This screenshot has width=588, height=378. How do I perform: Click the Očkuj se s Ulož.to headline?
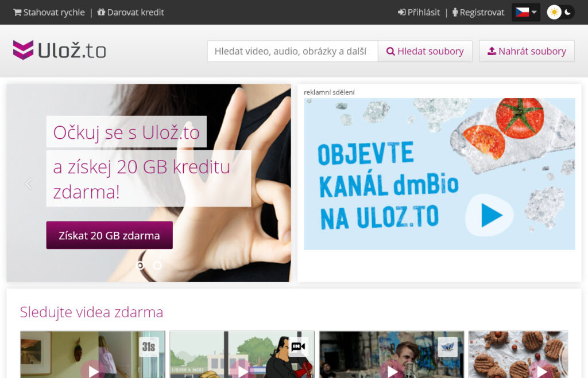tap(126, 133)
